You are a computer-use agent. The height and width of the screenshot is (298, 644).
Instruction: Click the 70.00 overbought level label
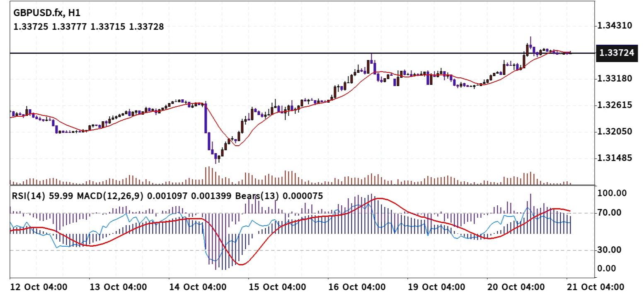point(610,213)
